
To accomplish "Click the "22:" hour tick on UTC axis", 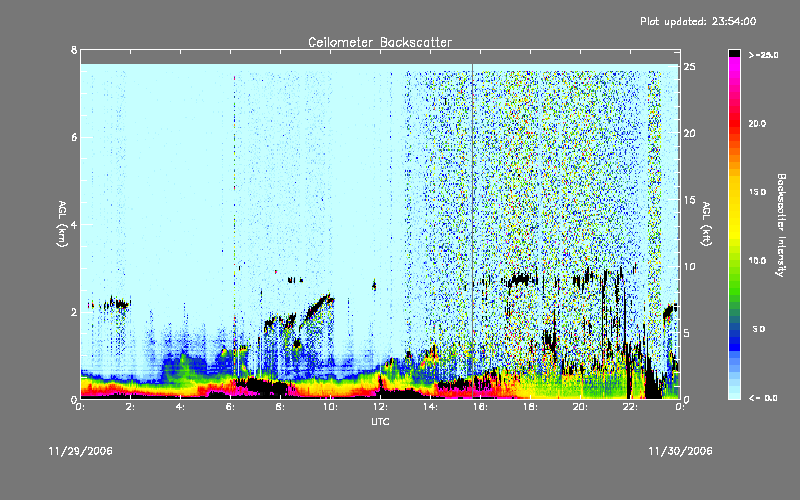I will 630,407.
